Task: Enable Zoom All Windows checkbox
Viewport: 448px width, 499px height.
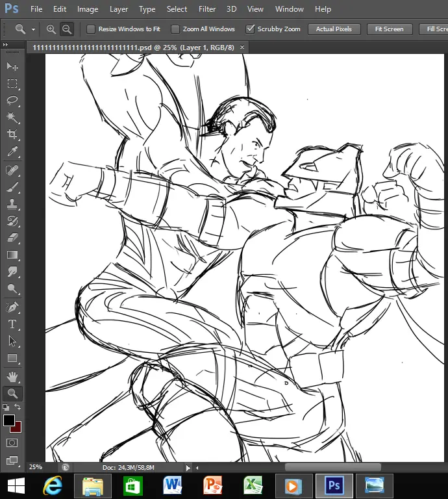Action: pos(175,29)
